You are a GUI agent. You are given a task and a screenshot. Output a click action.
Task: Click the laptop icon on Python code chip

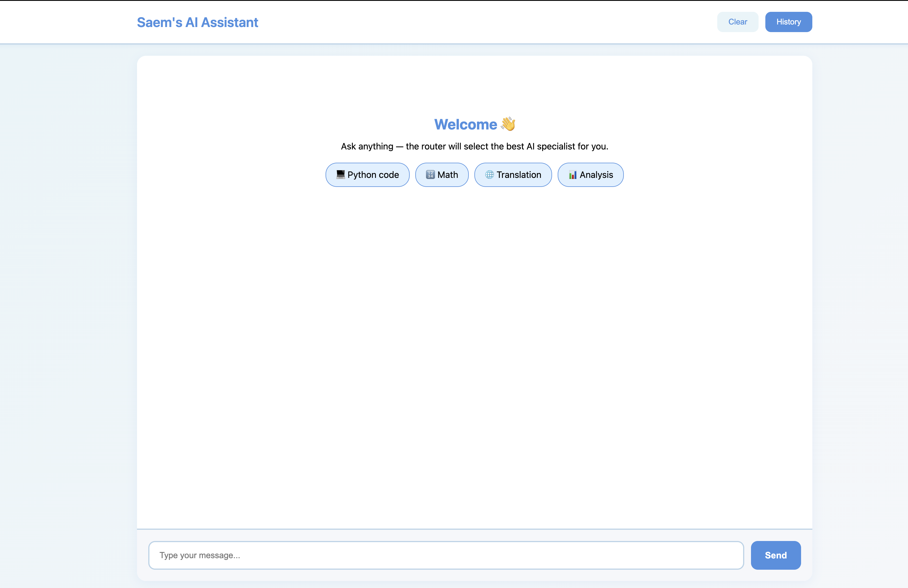pos(340,175)
